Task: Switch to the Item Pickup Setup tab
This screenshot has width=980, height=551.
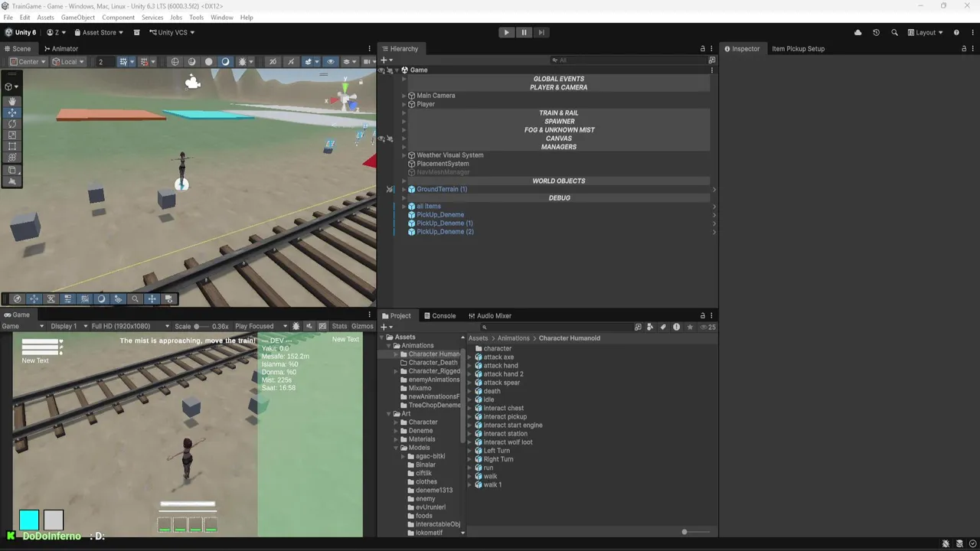Action: point(798,49)
